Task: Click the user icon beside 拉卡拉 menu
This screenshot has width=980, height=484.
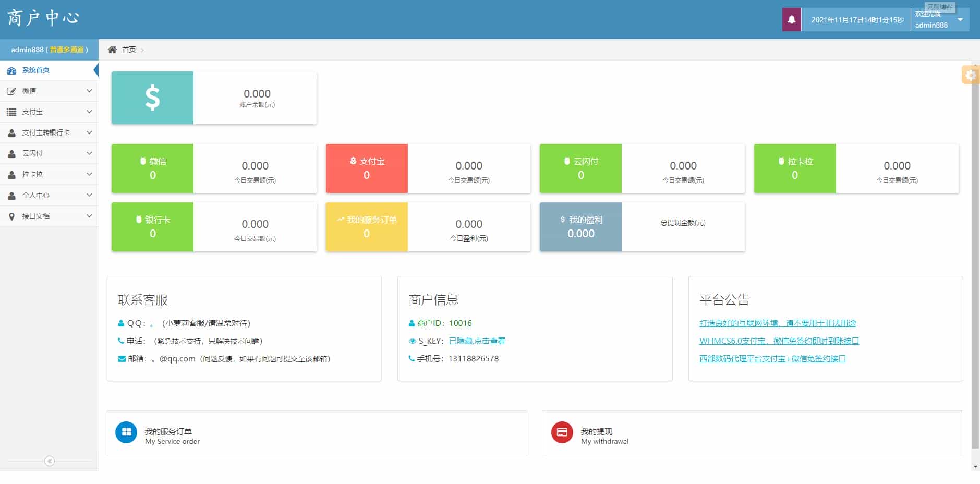Action: 11,175
